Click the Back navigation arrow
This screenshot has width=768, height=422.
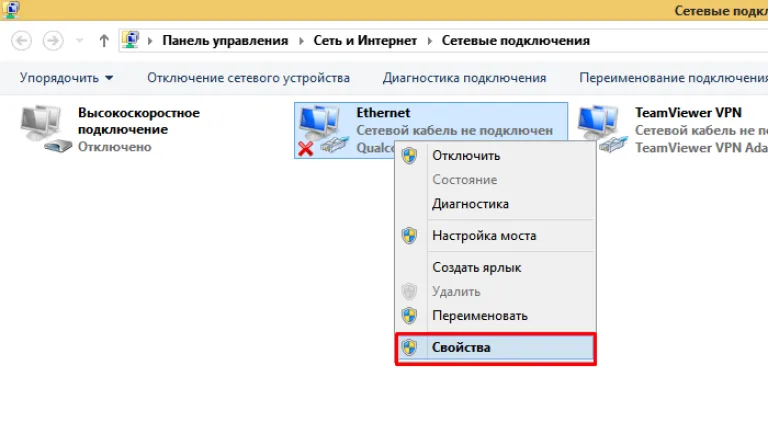(22, 41)
